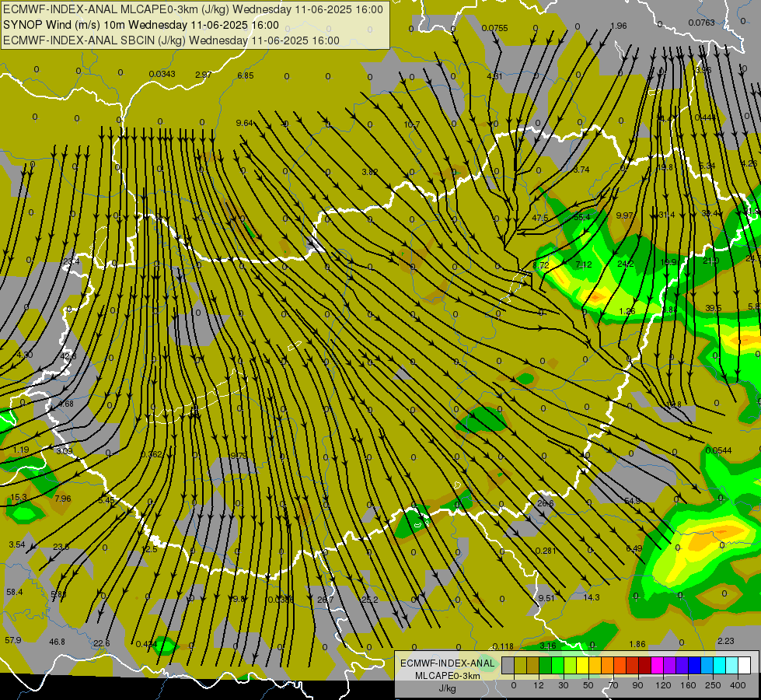Image resolution: width=761 pixels, height=700 pixels.
Task: Click the map value 15.3
Action: [19, 498]
